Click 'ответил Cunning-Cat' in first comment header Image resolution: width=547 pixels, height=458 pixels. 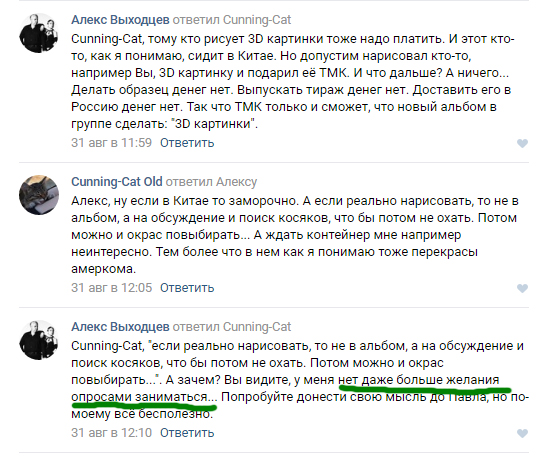[232, 20]
